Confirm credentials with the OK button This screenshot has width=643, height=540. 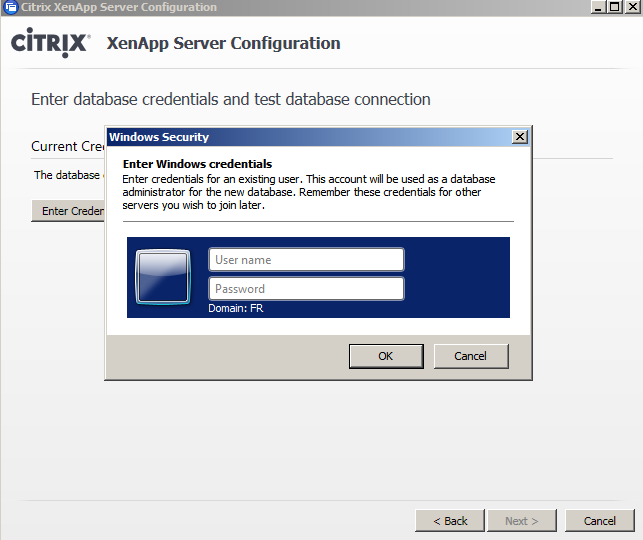(386, 356)
